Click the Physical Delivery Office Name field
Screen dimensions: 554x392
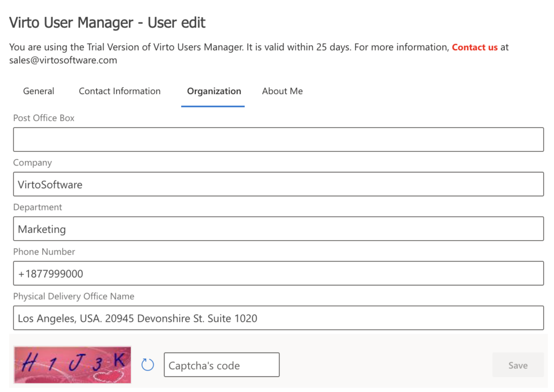[x=277, y=318]
